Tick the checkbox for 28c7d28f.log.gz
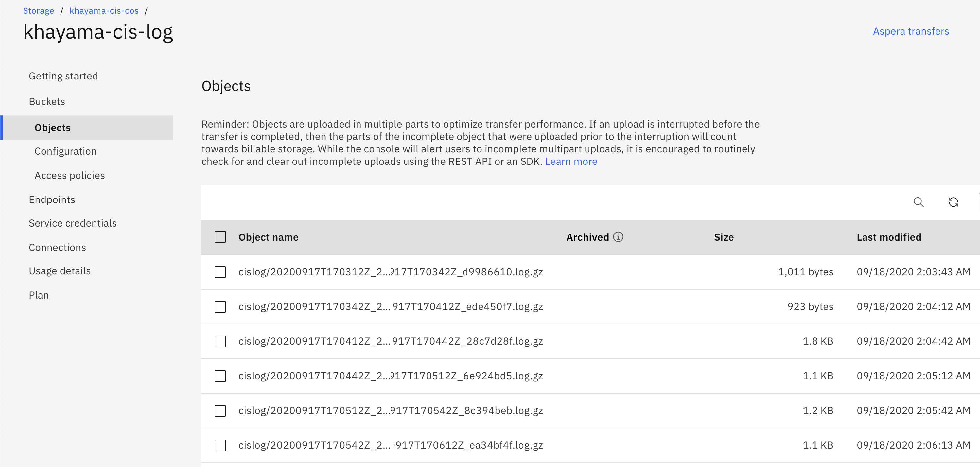Image resolution: width=980 pixels, height=467 pixels. pyautogui.click(x=220, y=341)
